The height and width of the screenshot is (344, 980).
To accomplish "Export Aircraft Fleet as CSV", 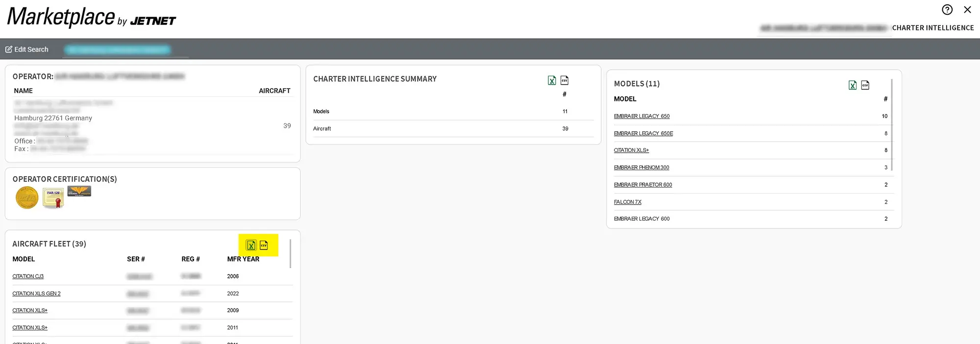I will pyautogui.click(x=264, y=245).
